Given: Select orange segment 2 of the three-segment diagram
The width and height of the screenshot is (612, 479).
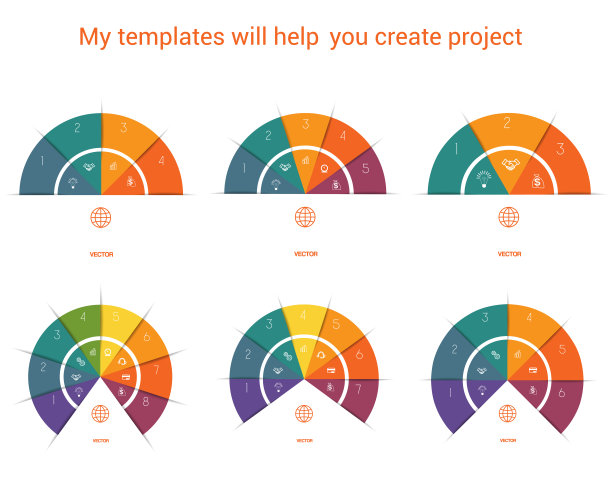Looking at the screenshot, I should 507,126.
